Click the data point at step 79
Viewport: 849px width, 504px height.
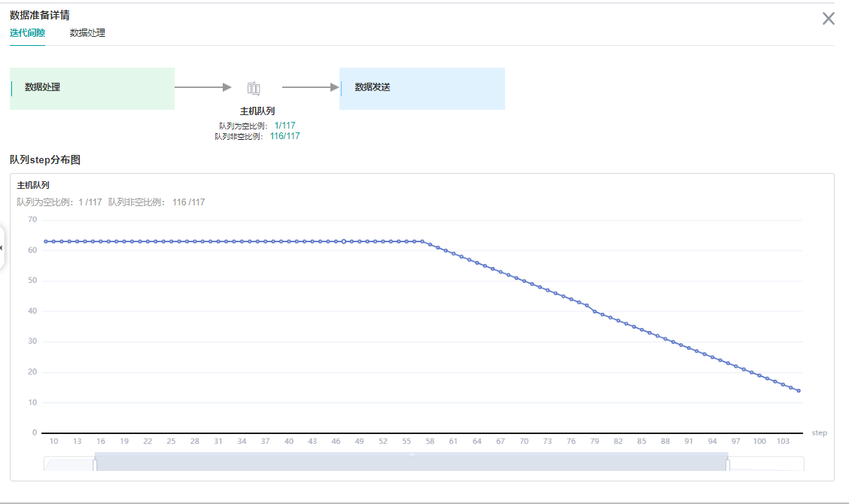[x=595, y=311]
